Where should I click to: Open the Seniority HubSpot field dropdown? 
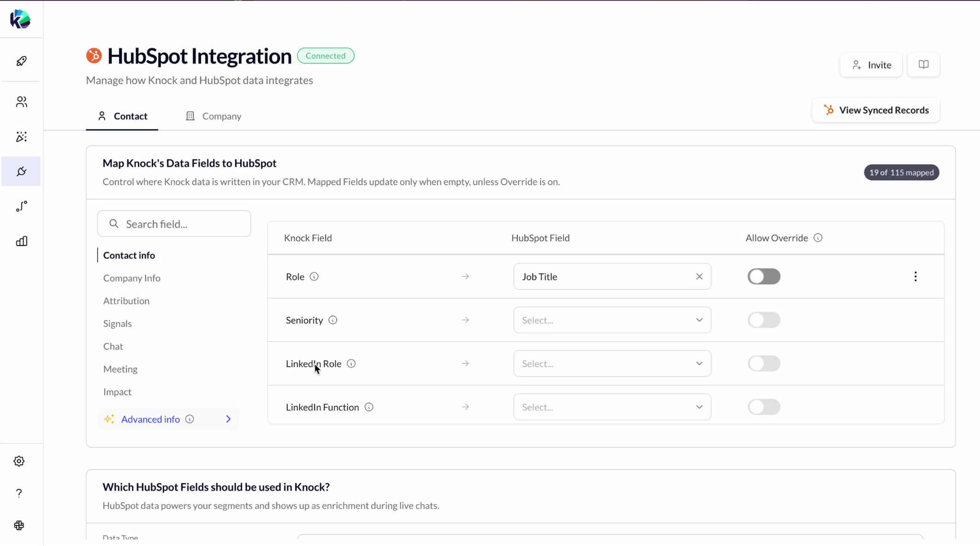click(612, 320)
